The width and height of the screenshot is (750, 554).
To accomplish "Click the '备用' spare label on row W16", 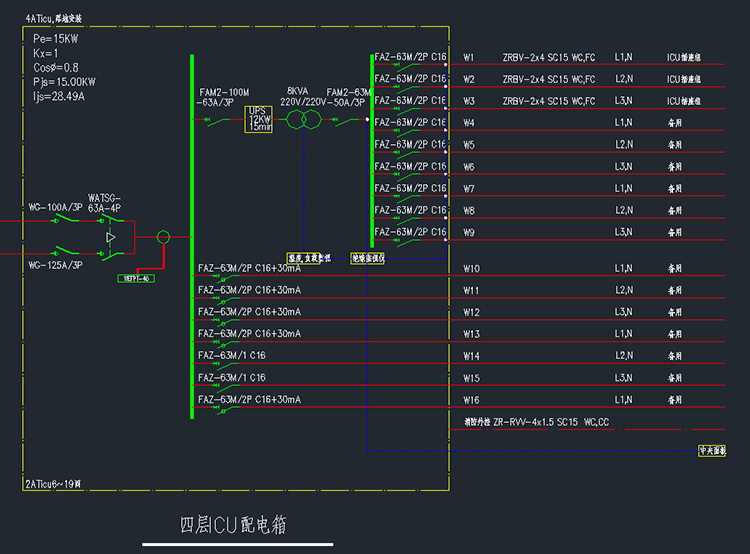I will tap(674, 400).
